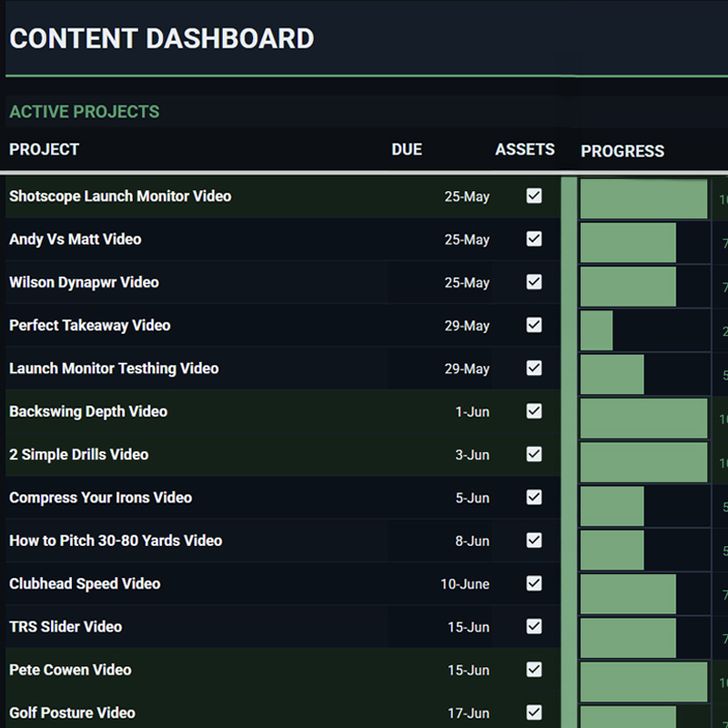Click the 8-Jun due date cell
This screenshot has height=728, width=728.
472,541
